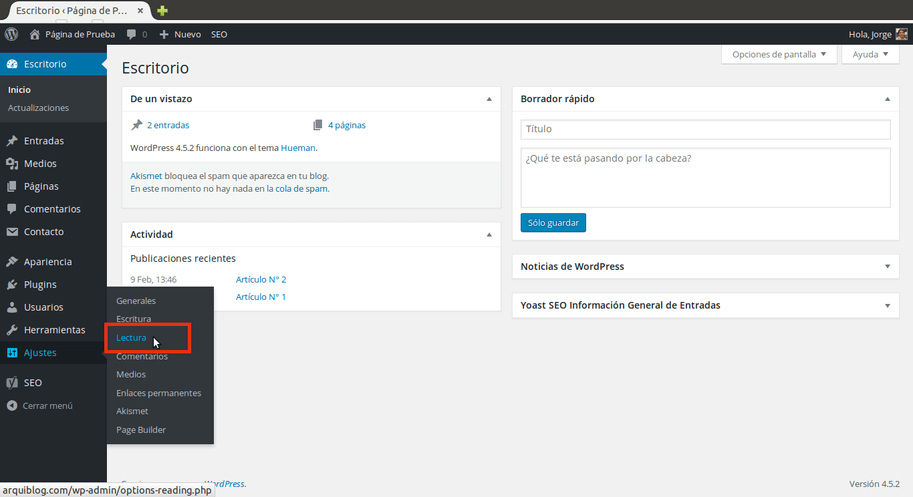Click the Sólo guardar button

553,223
